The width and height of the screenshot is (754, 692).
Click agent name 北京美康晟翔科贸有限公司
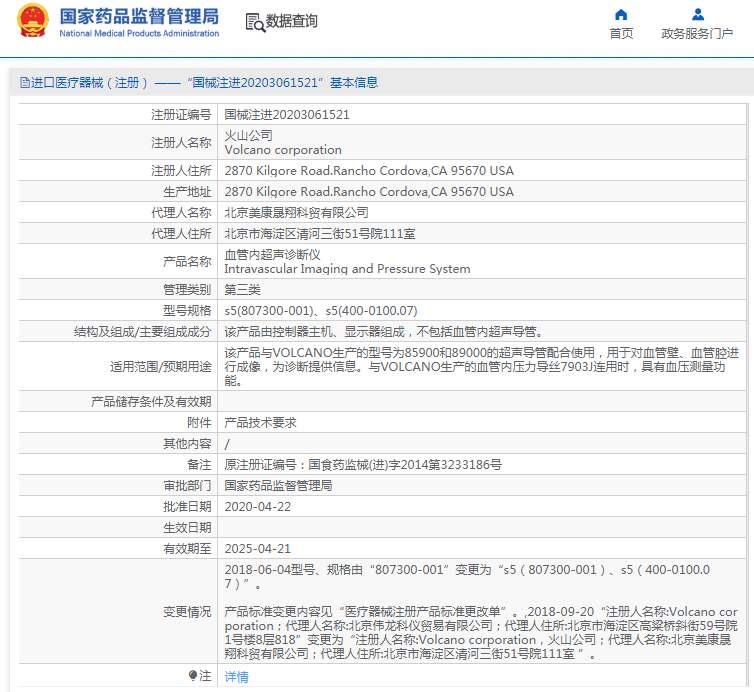[296, 213]
